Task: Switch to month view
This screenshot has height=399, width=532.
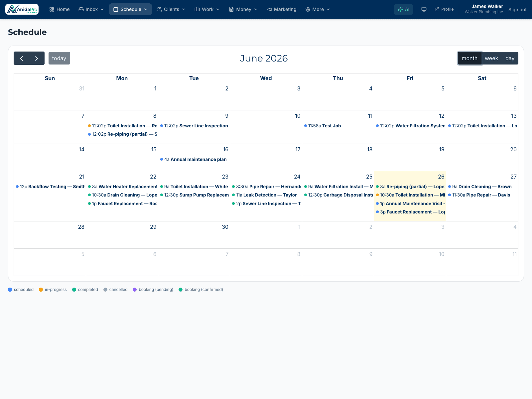Action: coord(469,58)
